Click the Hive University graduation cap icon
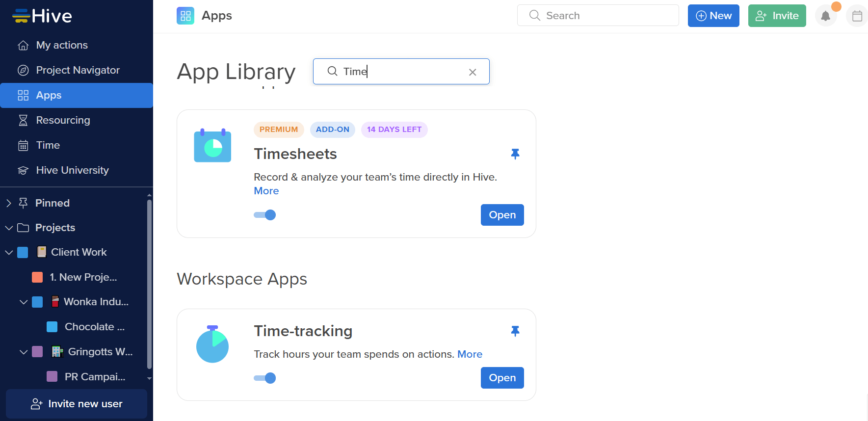This screenshot has height=421, width=868. tap(23, 170)
